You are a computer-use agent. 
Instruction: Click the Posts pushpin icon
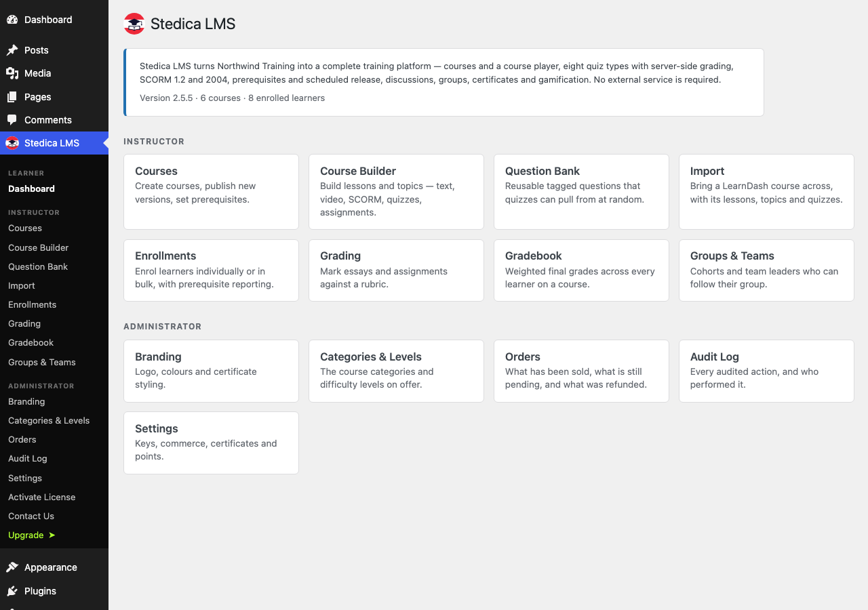(x=12, y=50)
